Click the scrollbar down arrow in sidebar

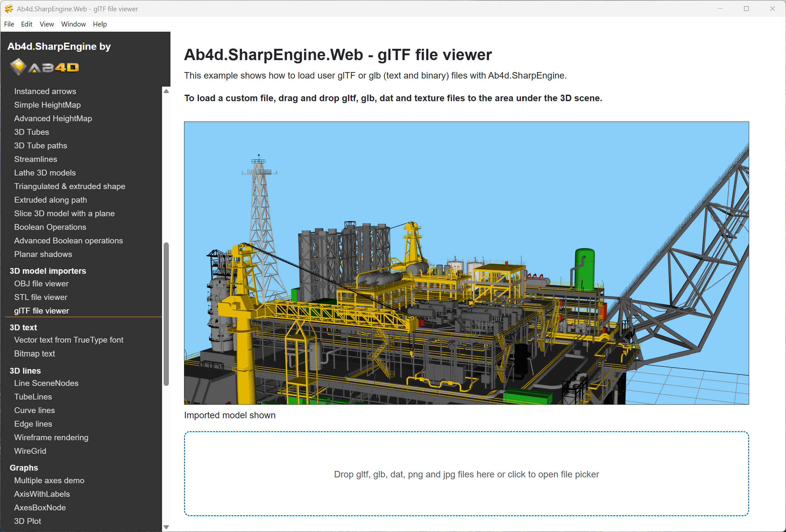pyautogui.click(x=166, y=526)
